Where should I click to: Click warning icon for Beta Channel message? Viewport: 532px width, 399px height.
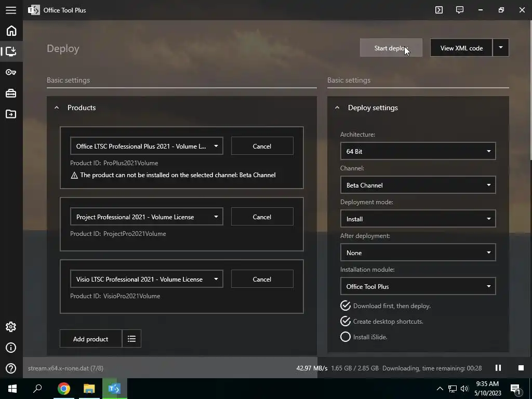point(74,176)
